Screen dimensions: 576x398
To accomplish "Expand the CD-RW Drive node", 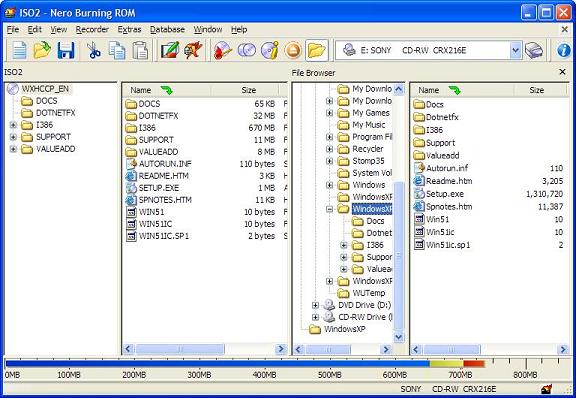I will click(x=315, y=317).
